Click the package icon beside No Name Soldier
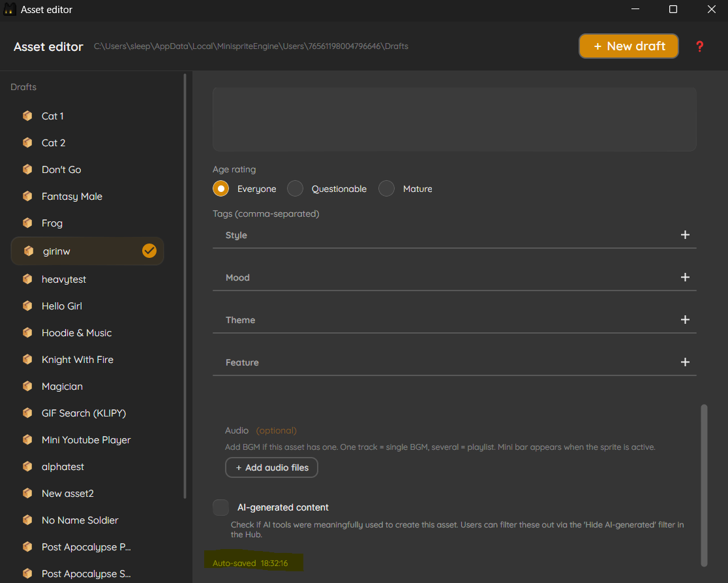The height and width of the screenshot is (583, 728). 28,520
